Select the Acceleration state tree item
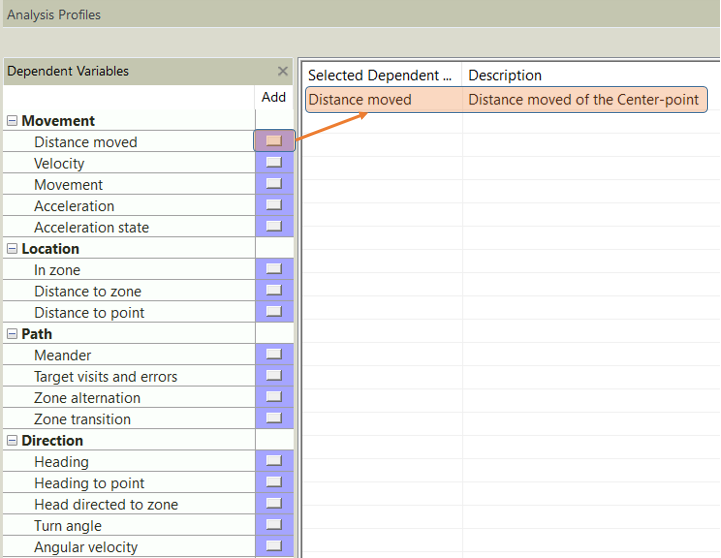The height and width of the screenshot is (558, 721). pos(92,228)
